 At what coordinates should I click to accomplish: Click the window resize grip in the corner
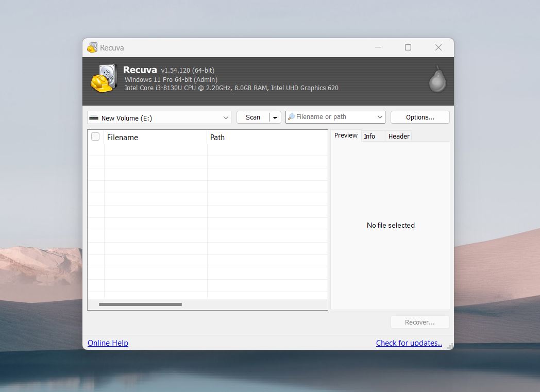(x=450, y=346)
